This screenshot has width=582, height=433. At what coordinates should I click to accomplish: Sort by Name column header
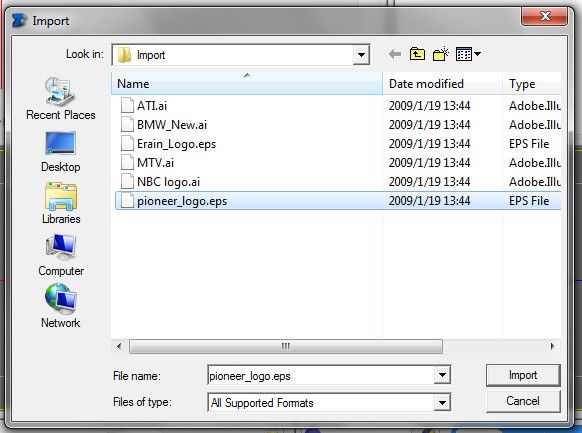246,83
